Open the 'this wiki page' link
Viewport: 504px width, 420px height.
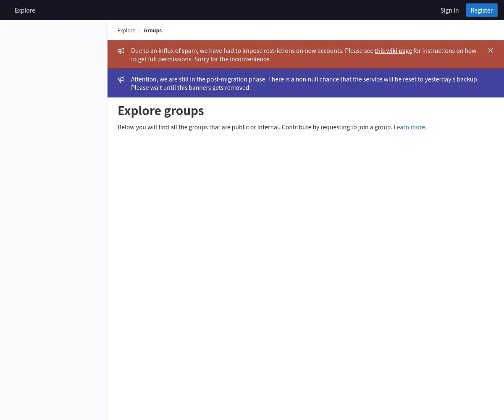pos(393,50)
